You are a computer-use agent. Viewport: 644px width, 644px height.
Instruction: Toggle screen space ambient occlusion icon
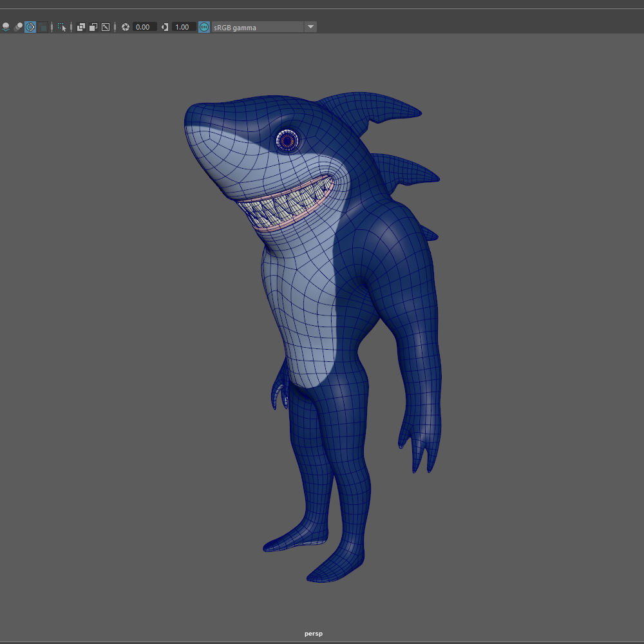point(18,27)
